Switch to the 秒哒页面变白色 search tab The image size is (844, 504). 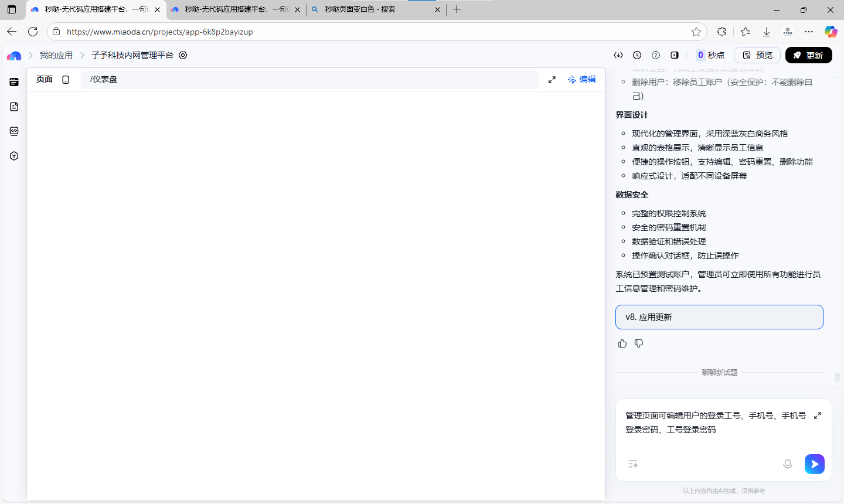point(375,9)
